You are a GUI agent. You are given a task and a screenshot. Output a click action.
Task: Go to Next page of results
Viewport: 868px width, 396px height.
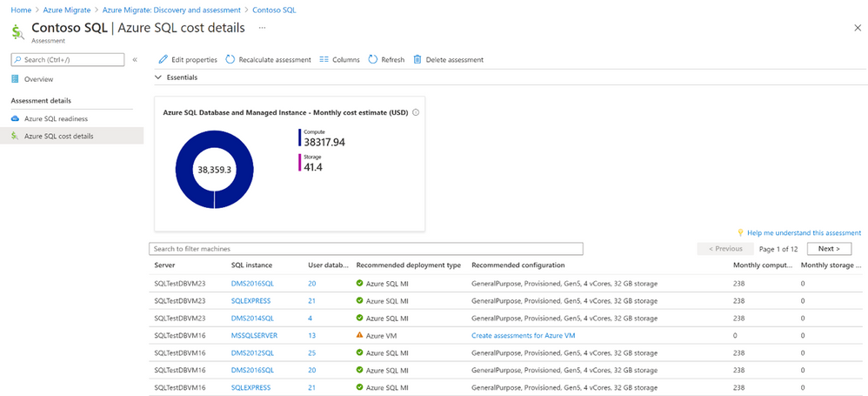pyautogui.click(x=829, y=249)
